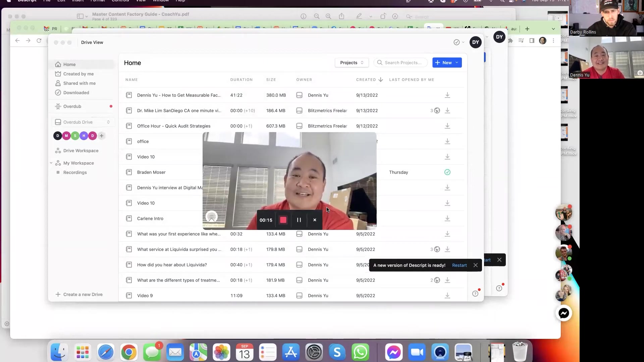This screenshot has height=362, width=644.
Task: Download the Office Hour Quick Audit project
Action: tap(447, 126)
